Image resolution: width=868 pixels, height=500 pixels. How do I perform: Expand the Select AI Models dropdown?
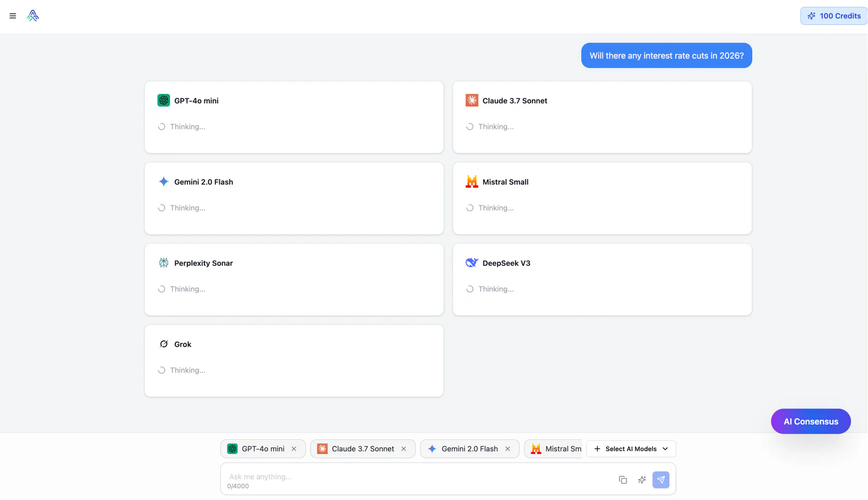pos(631,449)
